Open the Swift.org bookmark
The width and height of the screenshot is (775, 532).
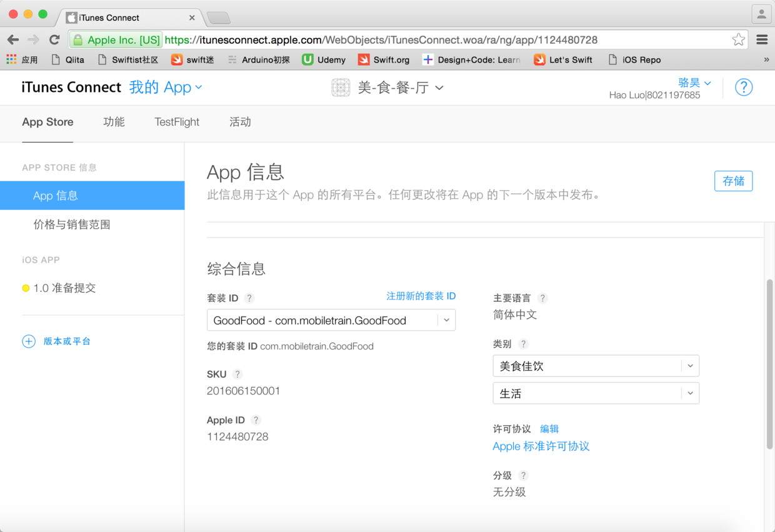pyautogui.click(x=384, y=60)
